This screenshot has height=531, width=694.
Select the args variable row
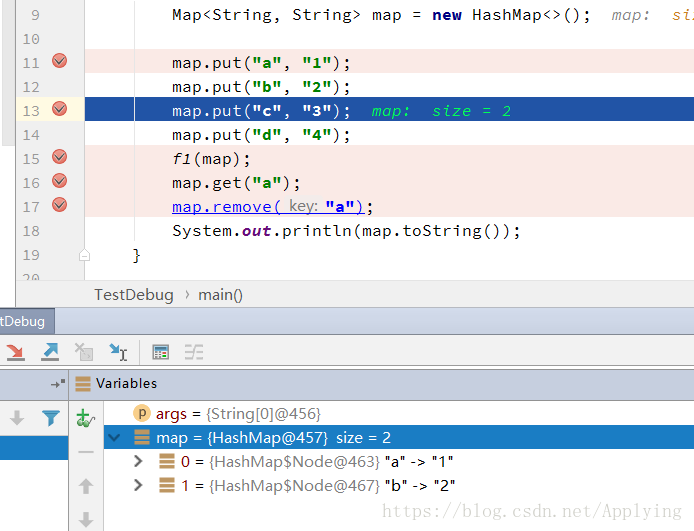pyautogui.click(x=398, y=414)
